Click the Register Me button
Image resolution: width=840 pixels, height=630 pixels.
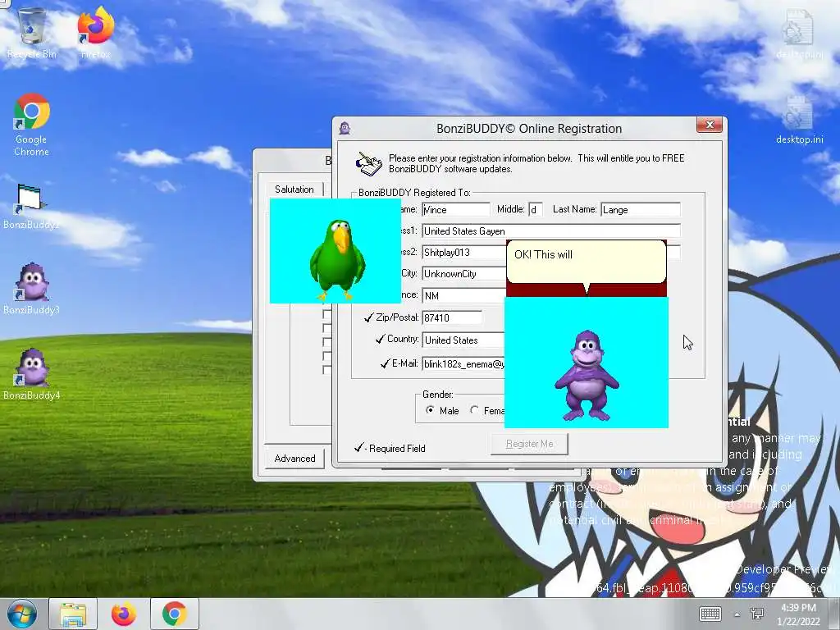(x=529, y=444)
